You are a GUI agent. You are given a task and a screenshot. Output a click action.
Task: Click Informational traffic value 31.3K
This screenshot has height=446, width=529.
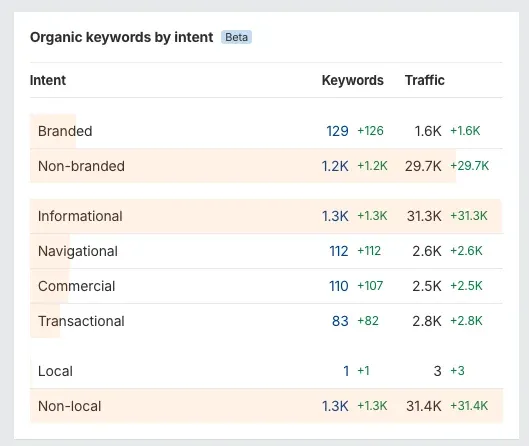click(x=424, y=216)
